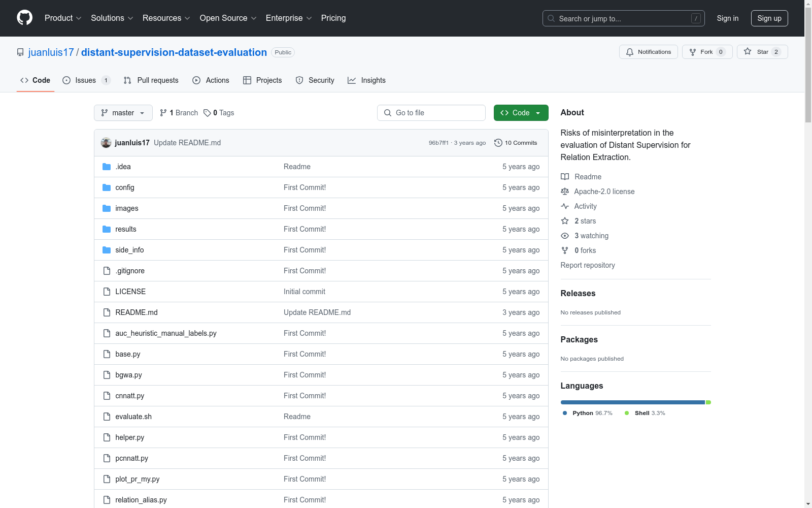Screen dimensions: 812x508
Task: Open the green Code dropdown button
Action: coord(521,113)
